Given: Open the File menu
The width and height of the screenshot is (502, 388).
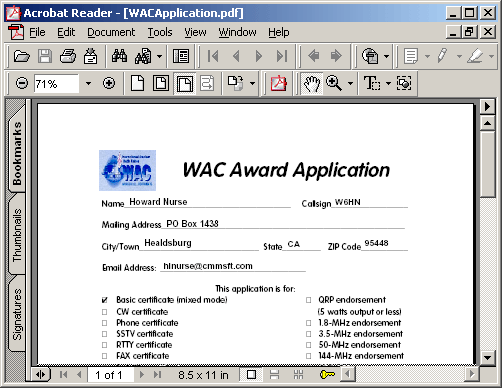Looking at the screenshot, I should point(37,32).
